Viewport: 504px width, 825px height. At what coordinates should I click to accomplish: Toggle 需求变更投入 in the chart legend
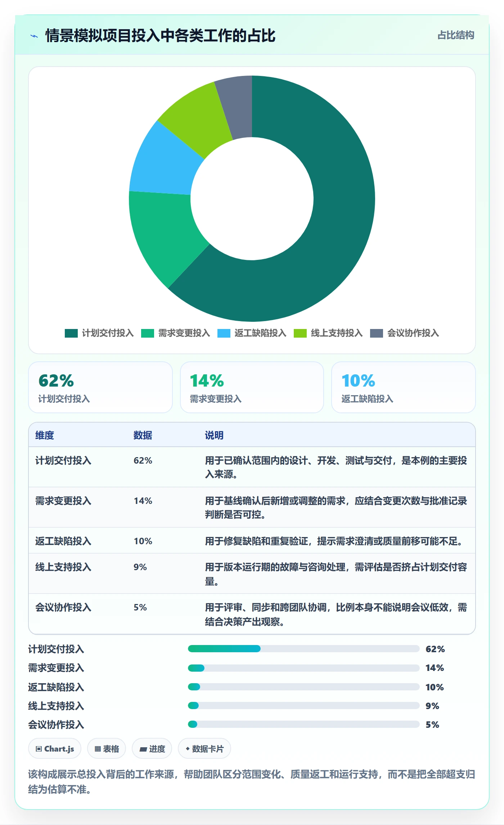point(176,333)
